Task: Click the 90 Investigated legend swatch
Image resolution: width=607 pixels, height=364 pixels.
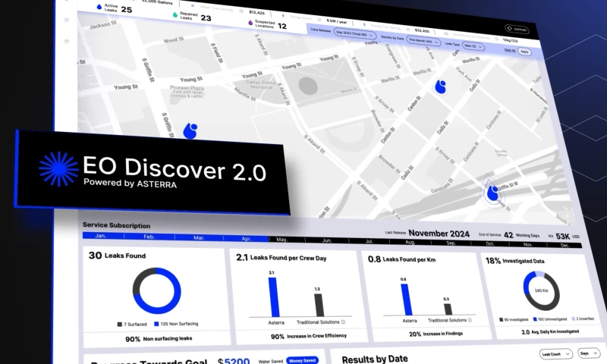Action: tap(501, 319)
